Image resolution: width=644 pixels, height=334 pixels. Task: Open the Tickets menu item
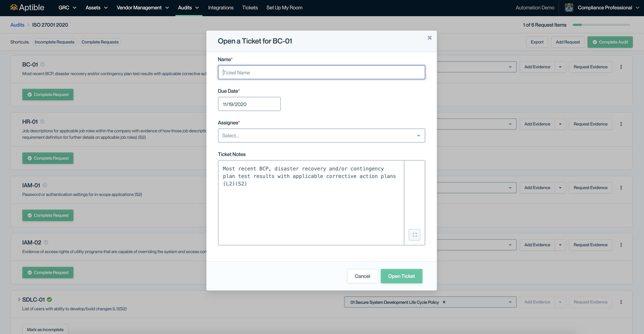coord(250,8)
